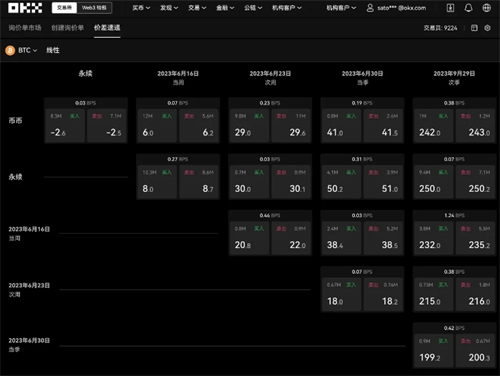Click the 199.2 buy quote cell
Screen dimensions: 500x376
(433, 351)
